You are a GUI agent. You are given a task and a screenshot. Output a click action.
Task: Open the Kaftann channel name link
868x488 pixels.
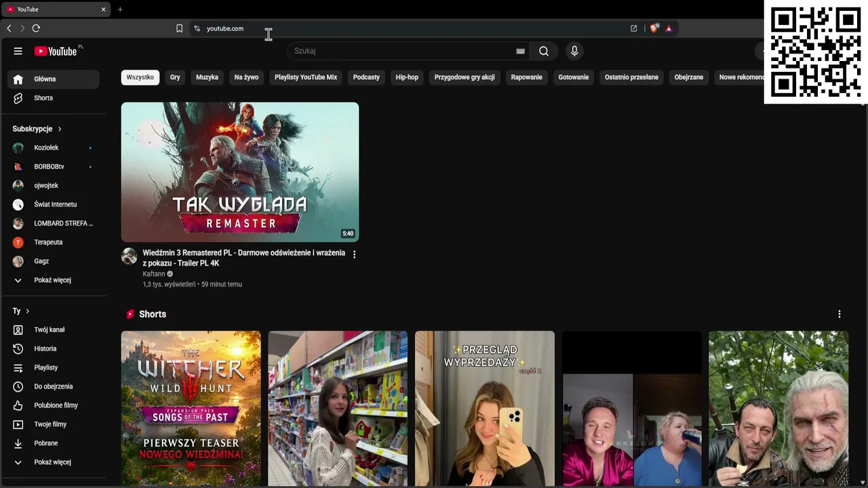[x=154, y=274]
